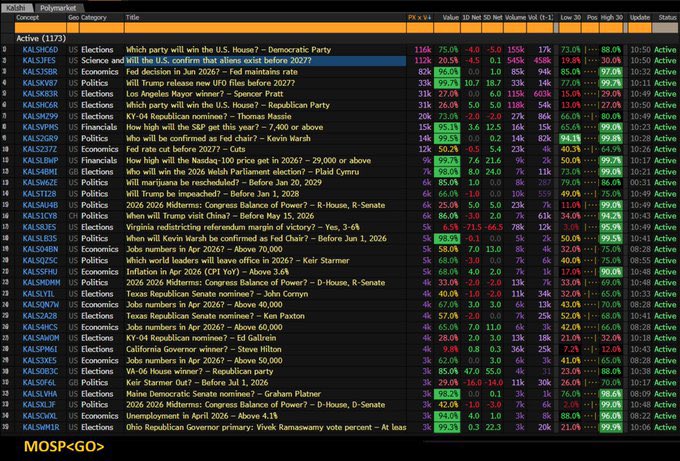Open ticker KALS2GR9
Screen dimensions: 680x461
pos(39,138)
